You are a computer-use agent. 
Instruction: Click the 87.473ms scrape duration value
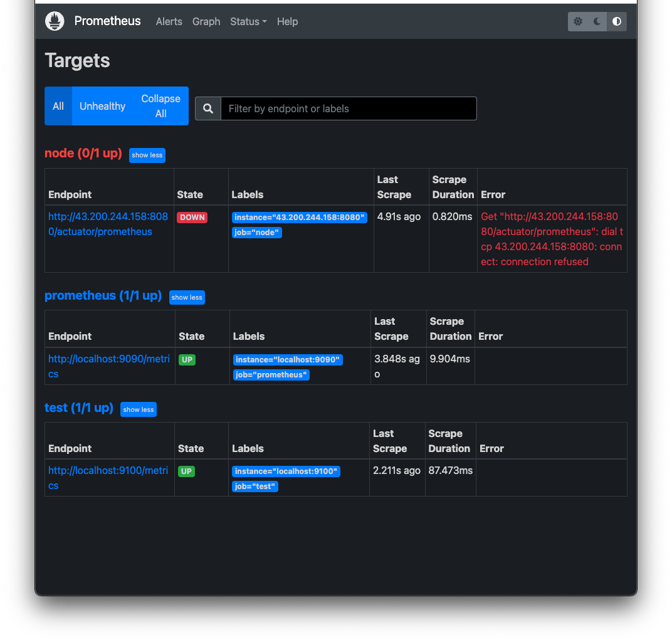(451, 471)
